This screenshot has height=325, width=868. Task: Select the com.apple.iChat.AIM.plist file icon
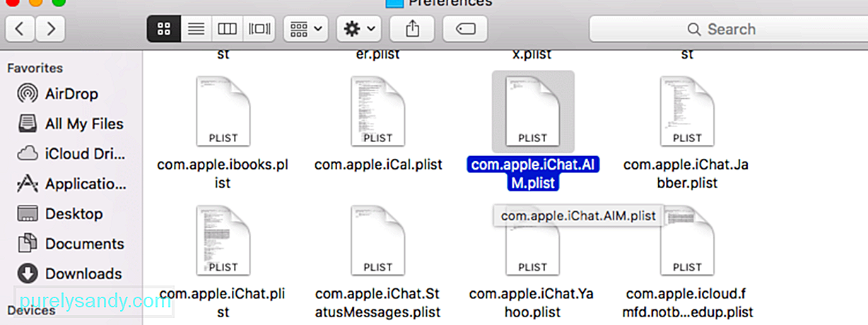pos(533,112)
